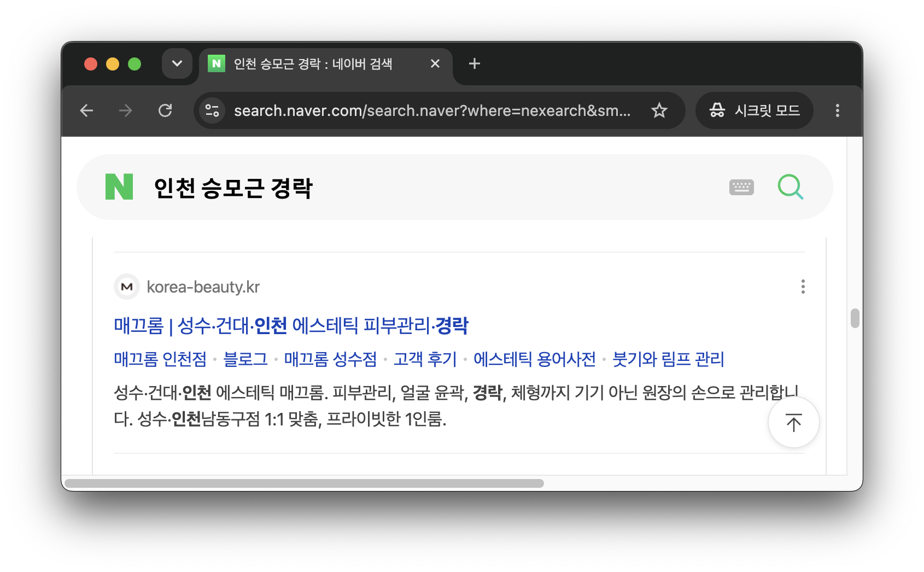Click the result description starting 성수·건대·인천 에스테틱 매끄롬
The image size is (924, 572).
[456, 406]
